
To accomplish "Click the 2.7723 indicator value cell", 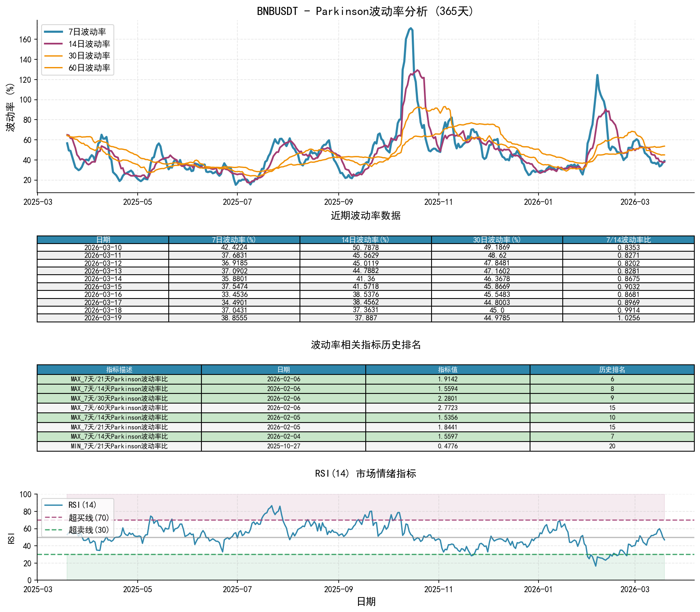I will [x=448, y=408].
